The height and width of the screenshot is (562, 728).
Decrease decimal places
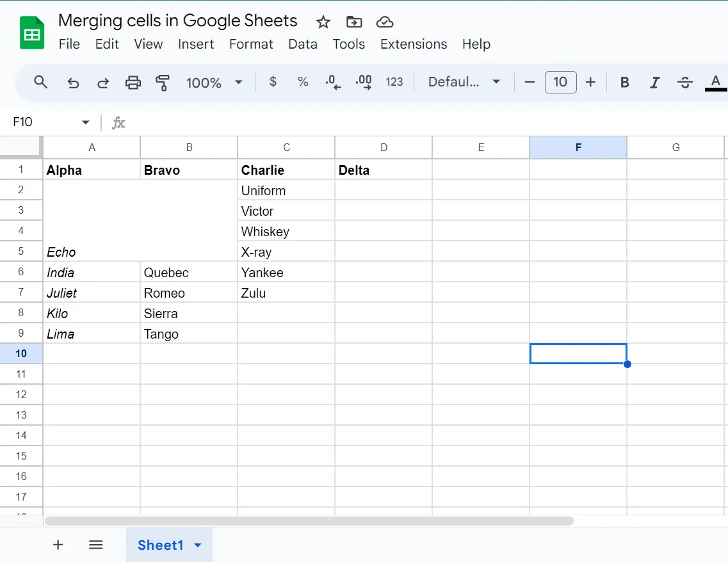pyautogui.click(x=333, y=82)
